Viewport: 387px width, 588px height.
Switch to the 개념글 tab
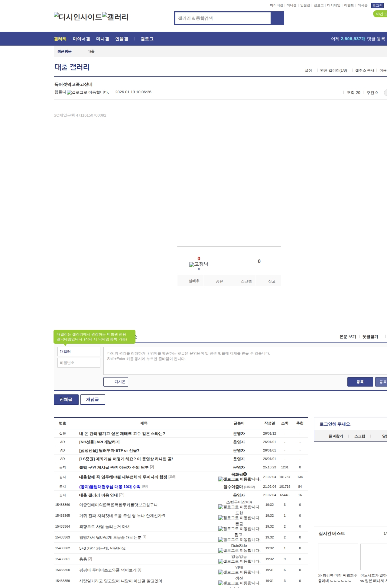93,400
